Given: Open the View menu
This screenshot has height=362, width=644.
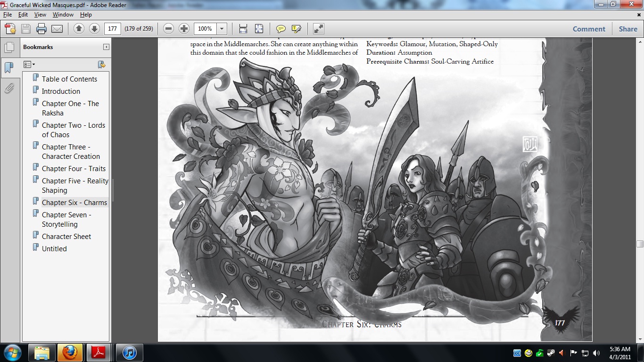Looking at the screenshot, I should click(40, 15).
